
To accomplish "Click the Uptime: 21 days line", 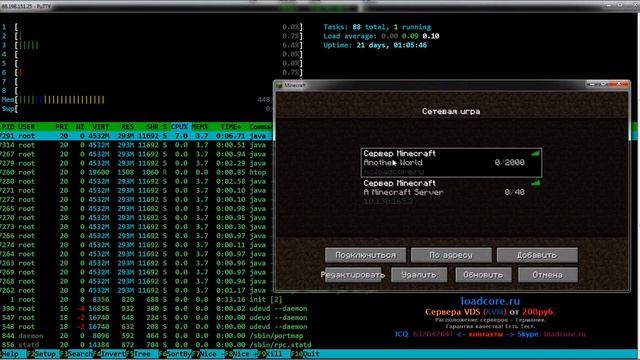I will (375, 45).
